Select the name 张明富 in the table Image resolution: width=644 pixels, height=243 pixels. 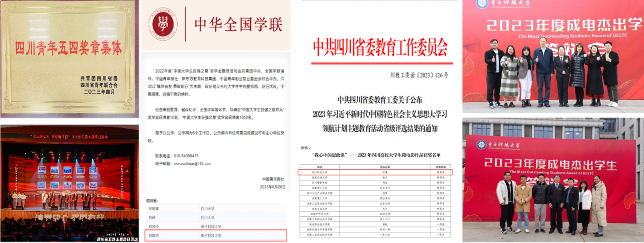[153, 208]
